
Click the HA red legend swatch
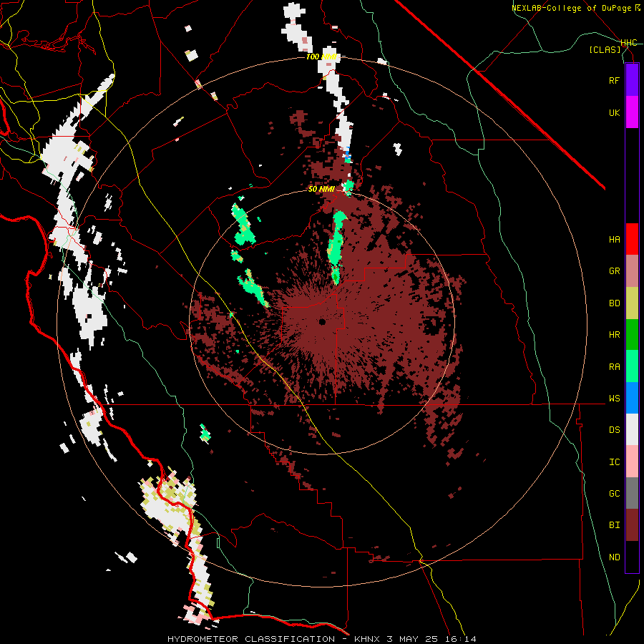632,239
